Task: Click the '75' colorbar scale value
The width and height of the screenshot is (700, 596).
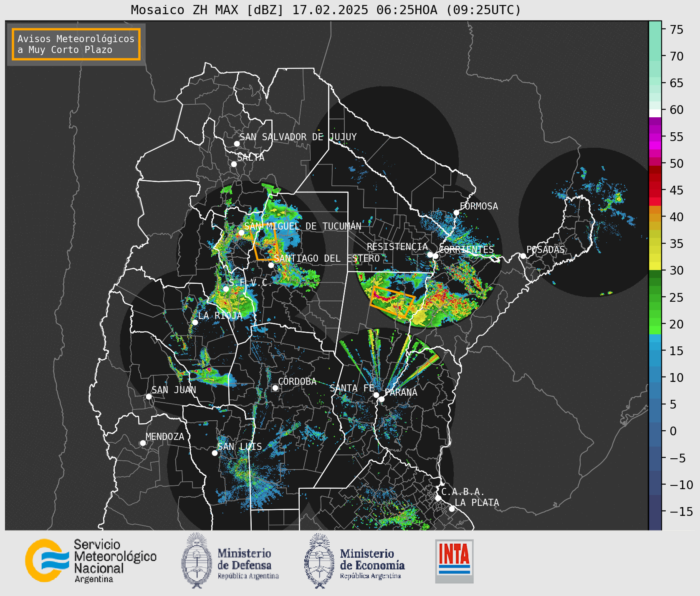Action: click(x=677, y=30)
